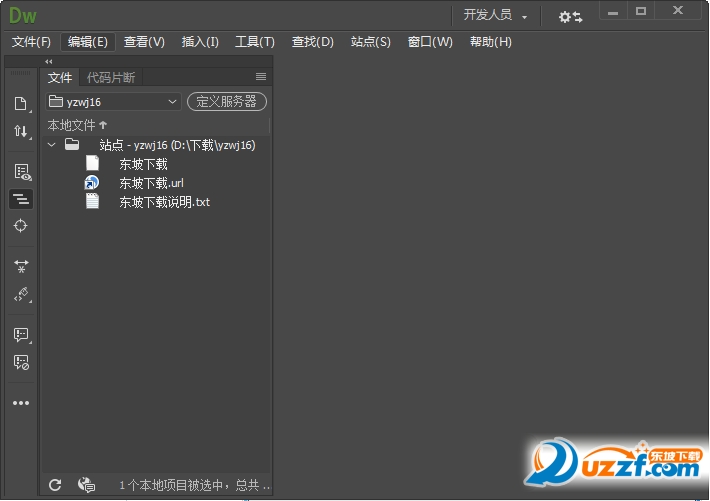Open the 插入(I) menu
Screen dimensions: 710x501
pyautogui.click(x=200, y=42)
